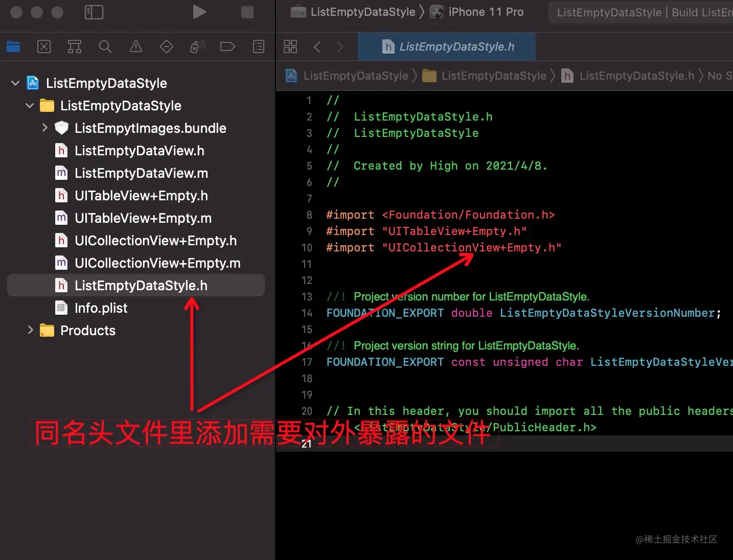Image resolution: width=733 pixels, height=560 pixels.
Task: Open ListEmptyDataView.h file
Action: [x=139, y=150]
